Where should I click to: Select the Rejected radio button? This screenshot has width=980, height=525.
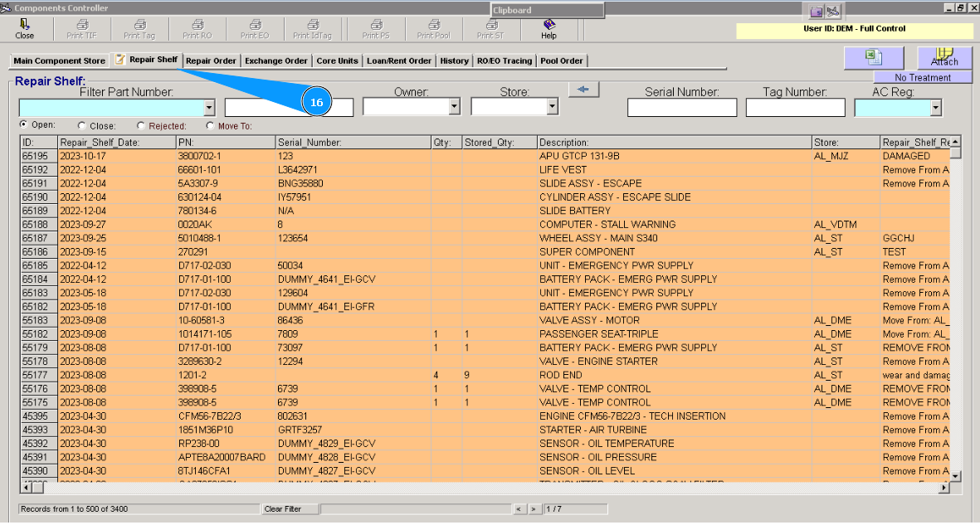tap(139, 125)
